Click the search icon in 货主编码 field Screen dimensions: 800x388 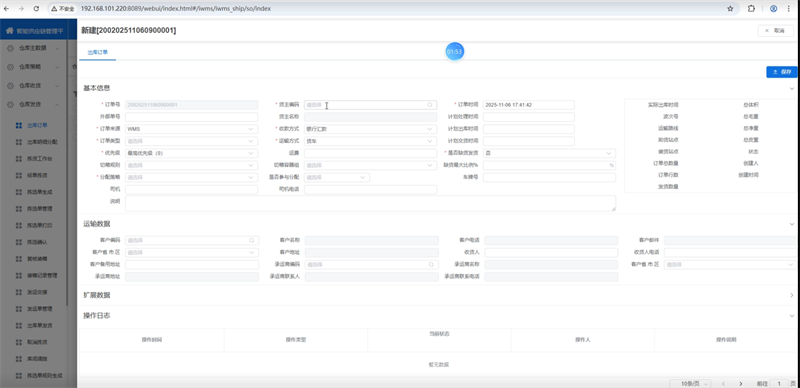tap(430, 105)
